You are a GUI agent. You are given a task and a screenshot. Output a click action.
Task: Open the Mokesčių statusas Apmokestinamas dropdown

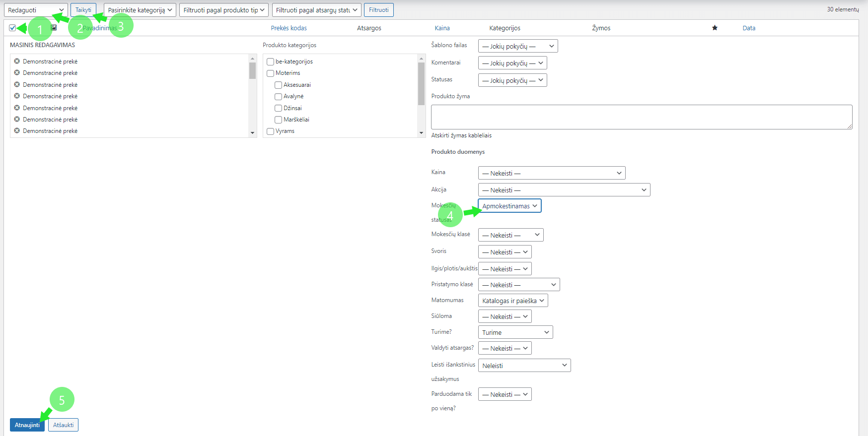pos(509,206)
